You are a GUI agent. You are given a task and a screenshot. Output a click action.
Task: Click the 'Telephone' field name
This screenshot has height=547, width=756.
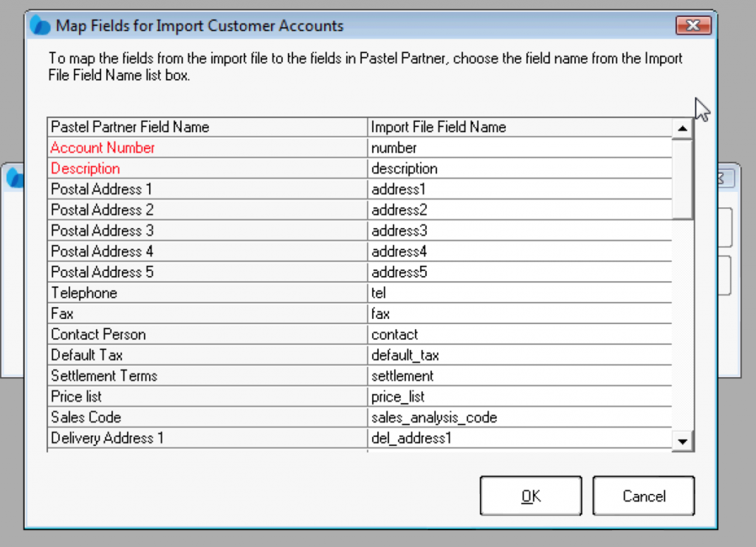point(207,292)
